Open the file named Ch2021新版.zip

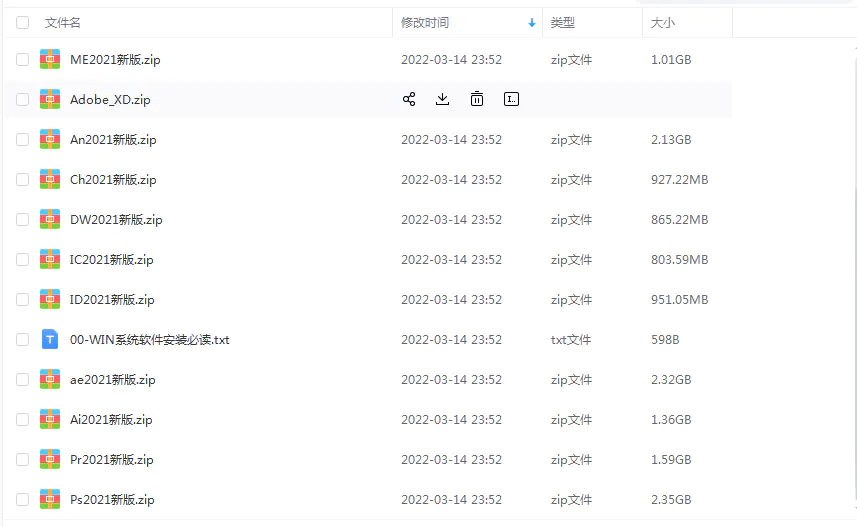[x=113, y=179]
